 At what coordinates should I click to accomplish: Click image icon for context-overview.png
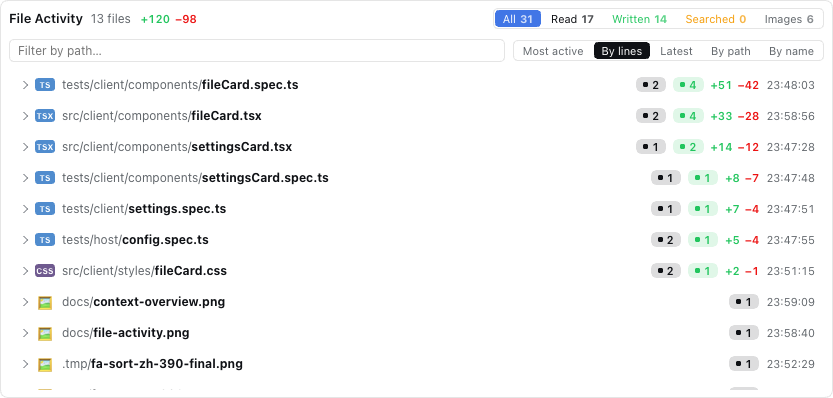coord(45,302)
